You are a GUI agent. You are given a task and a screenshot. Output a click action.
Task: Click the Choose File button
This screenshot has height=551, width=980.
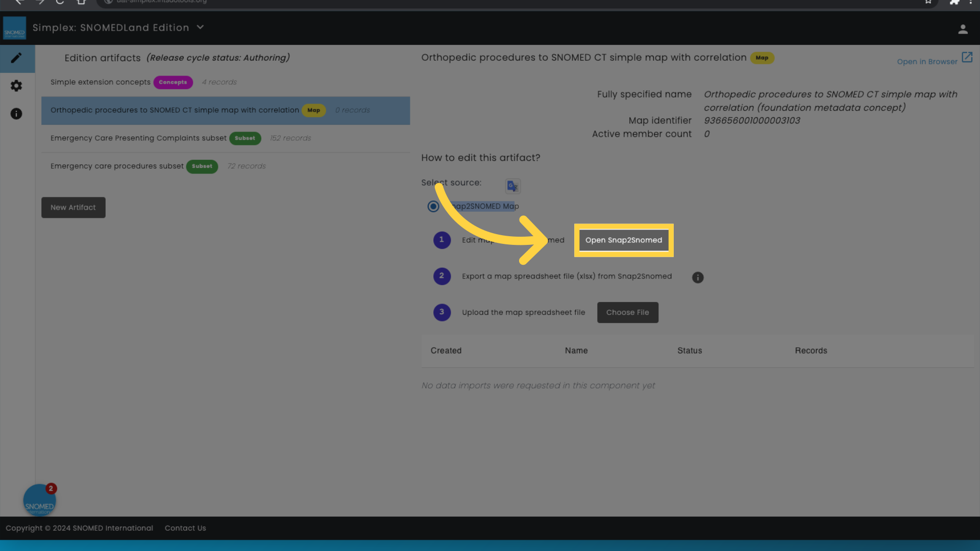click(628, 313)
